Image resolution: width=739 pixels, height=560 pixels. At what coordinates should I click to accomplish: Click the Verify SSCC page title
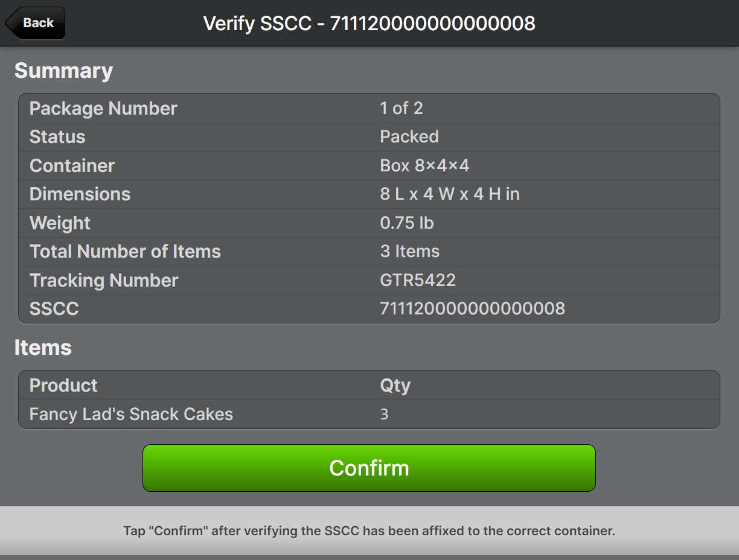pyautogui.click(x=369, y=24)
